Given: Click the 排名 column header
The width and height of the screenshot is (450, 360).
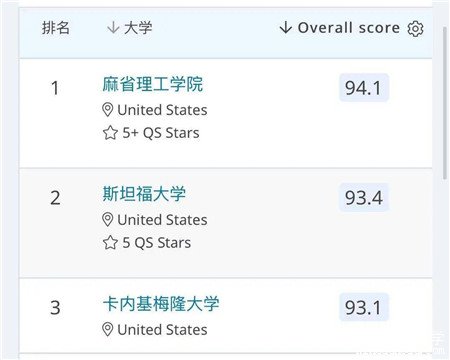Looking at the screenshot, I should click(x=56, y=28).
